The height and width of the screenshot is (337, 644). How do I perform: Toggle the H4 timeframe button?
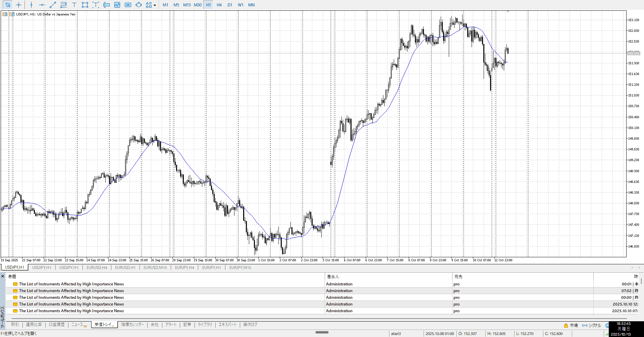[219, 5]
